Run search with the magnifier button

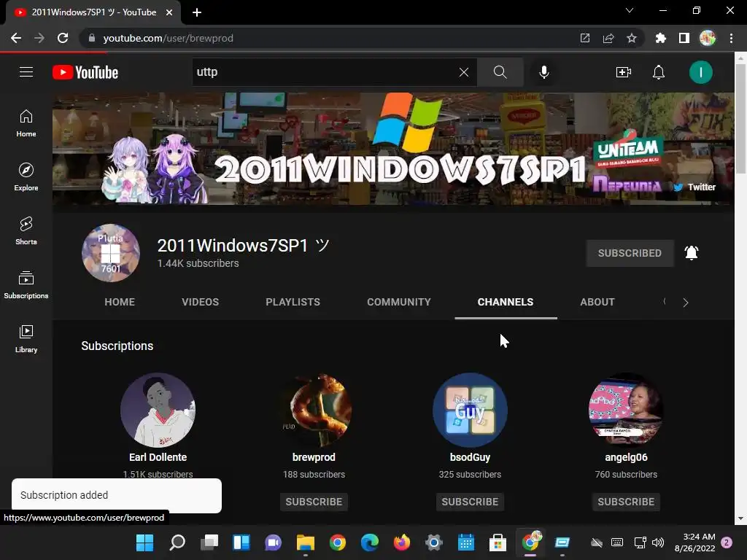click(x=500, y=72)
